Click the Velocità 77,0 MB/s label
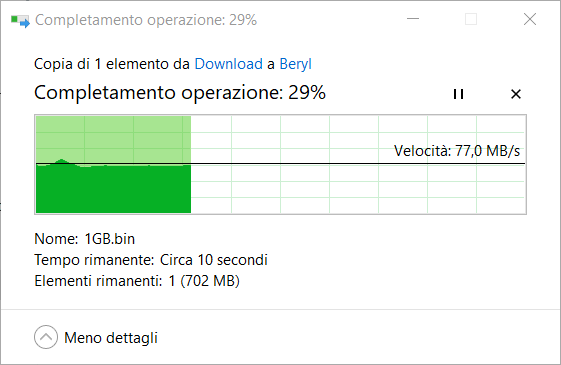Screen dimensions: 561x365 (x=457, y=151)
